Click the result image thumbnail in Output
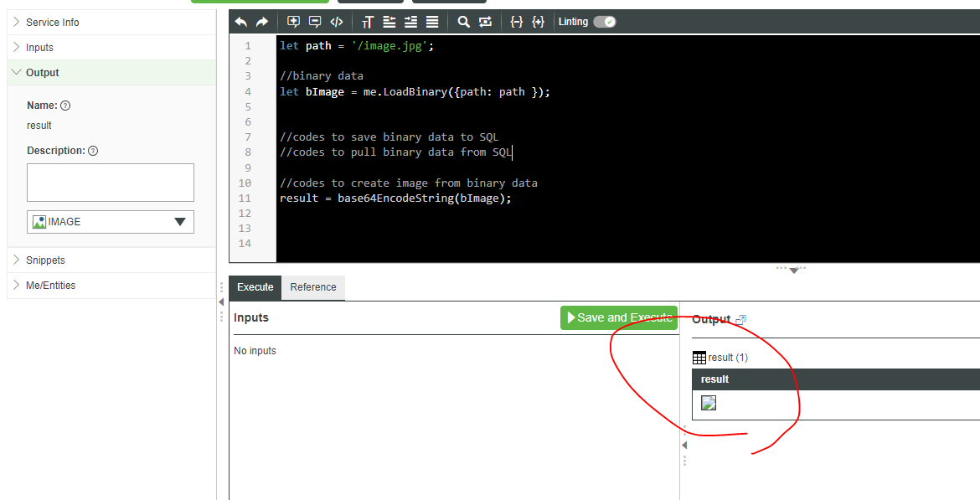The height and width of the screenshot is (500, 980). coord(708,402)
